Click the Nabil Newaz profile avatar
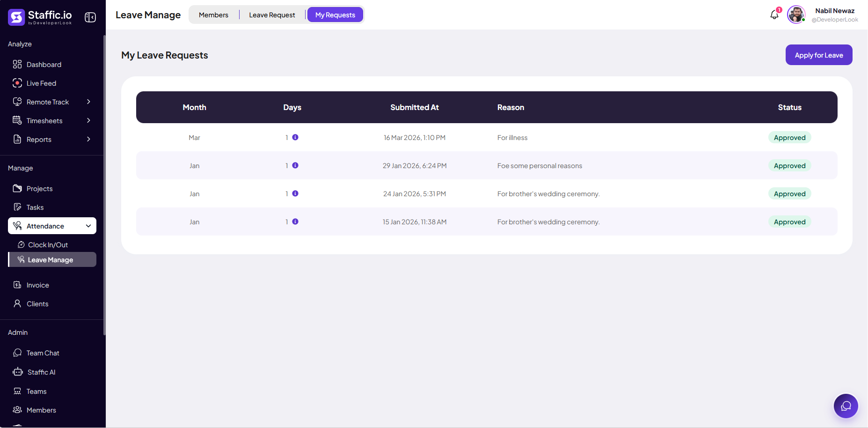The width and height of the screenshot is (868, 428). coord(796,15)
